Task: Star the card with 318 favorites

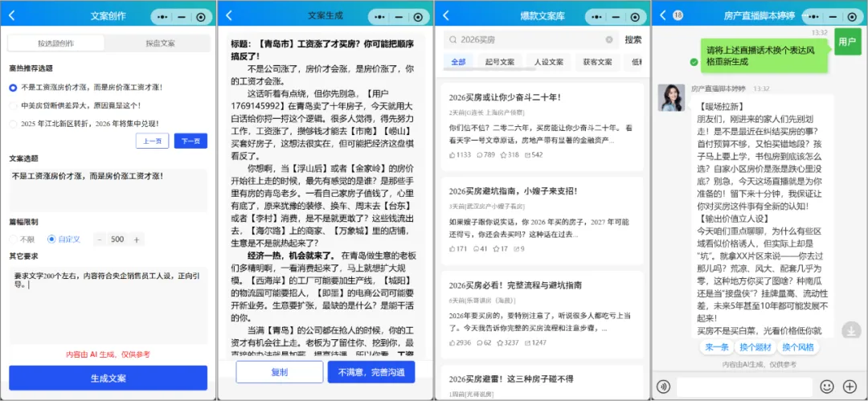Action: tap(503, 154)
